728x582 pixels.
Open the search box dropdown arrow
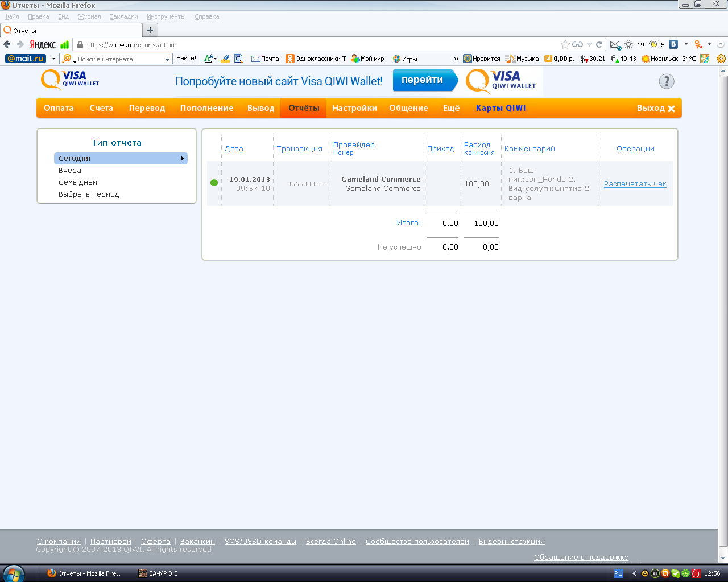point(167,59)
